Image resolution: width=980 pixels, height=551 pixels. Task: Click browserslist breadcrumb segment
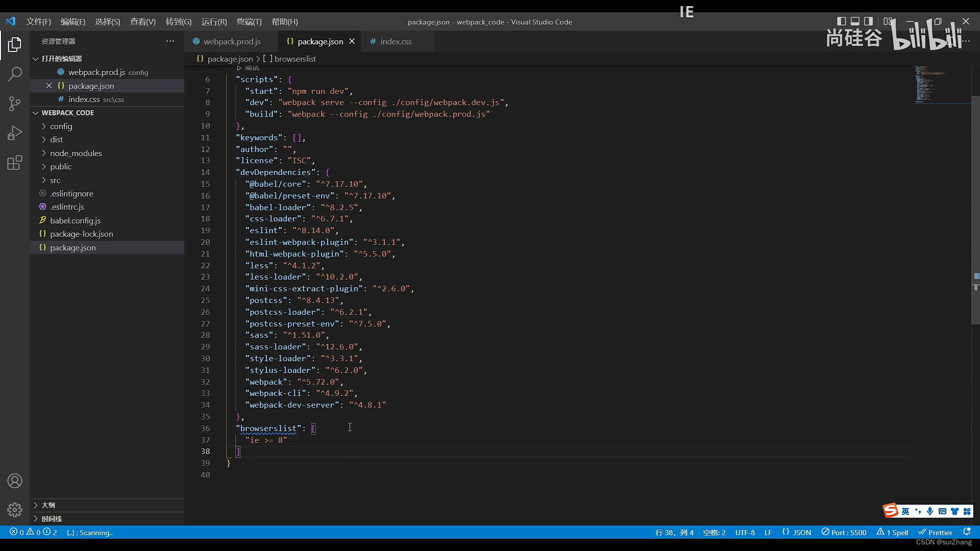click(289, 59)
